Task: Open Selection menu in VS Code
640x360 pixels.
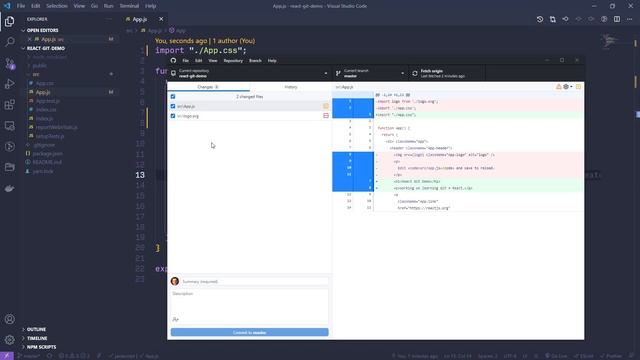Action: click(x=57, y=6)
